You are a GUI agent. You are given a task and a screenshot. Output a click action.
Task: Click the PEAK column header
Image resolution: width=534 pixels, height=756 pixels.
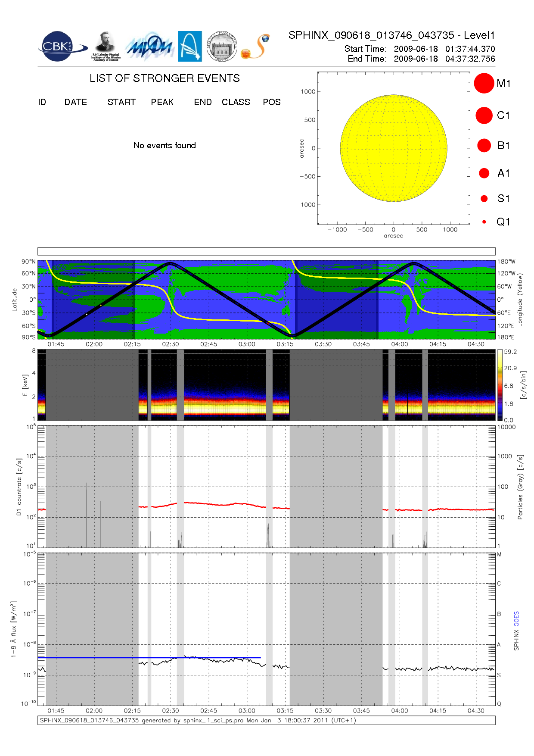162,102
